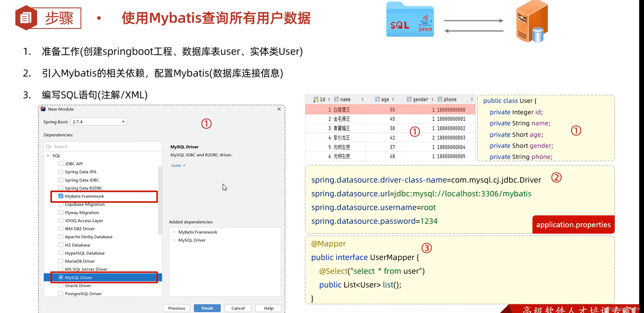Sort by the age column arrows
This screenshot has width=644, height=313.
(x=393, y=100)
